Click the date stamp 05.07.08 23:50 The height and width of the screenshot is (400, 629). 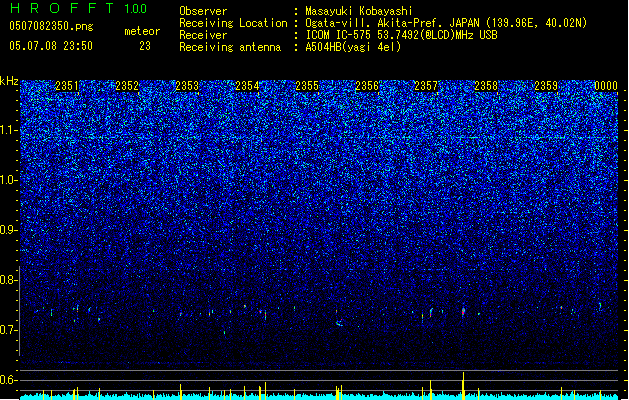pos(51,46)
